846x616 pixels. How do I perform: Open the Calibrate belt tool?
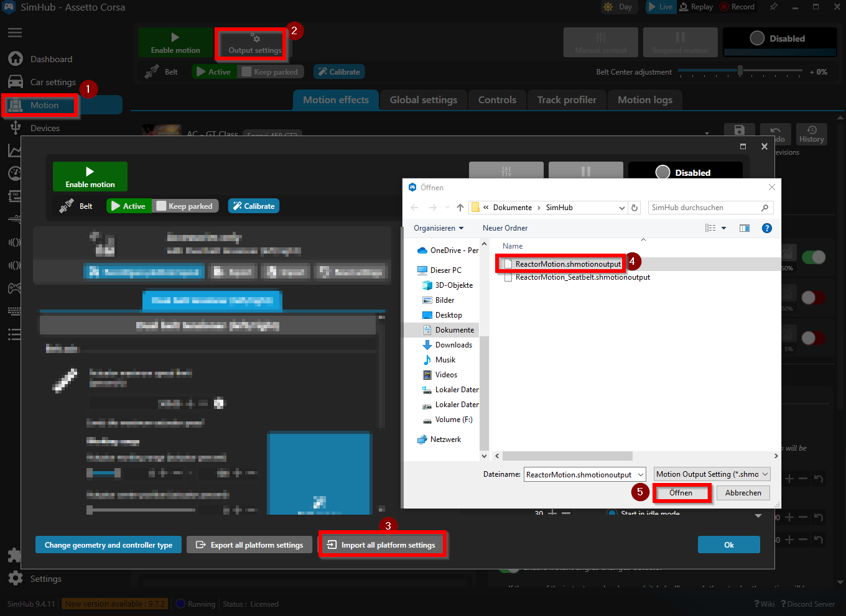[254, 206]
